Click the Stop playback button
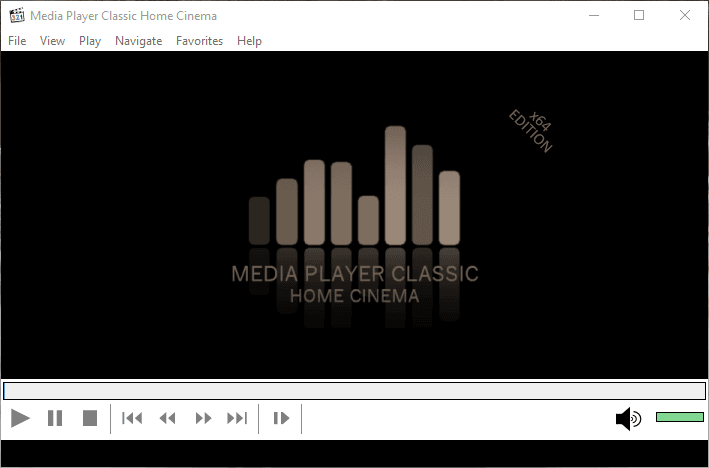 click(x=90, y=418)
